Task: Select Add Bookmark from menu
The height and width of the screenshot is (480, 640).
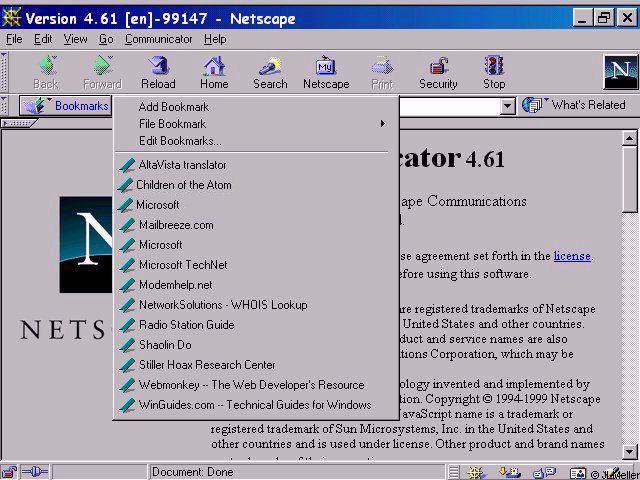Action: tap(174, 107)
